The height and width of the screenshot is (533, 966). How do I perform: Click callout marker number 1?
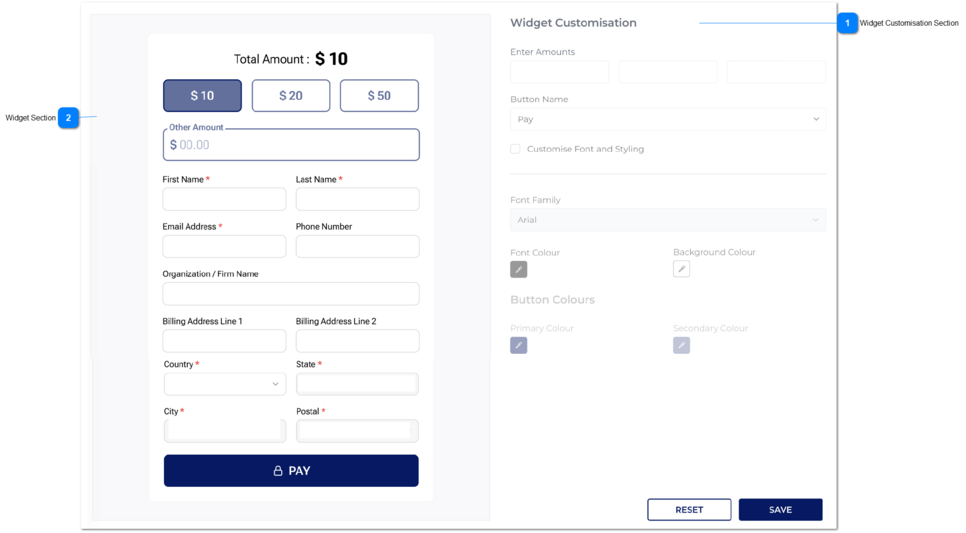[x=847, y=23]
